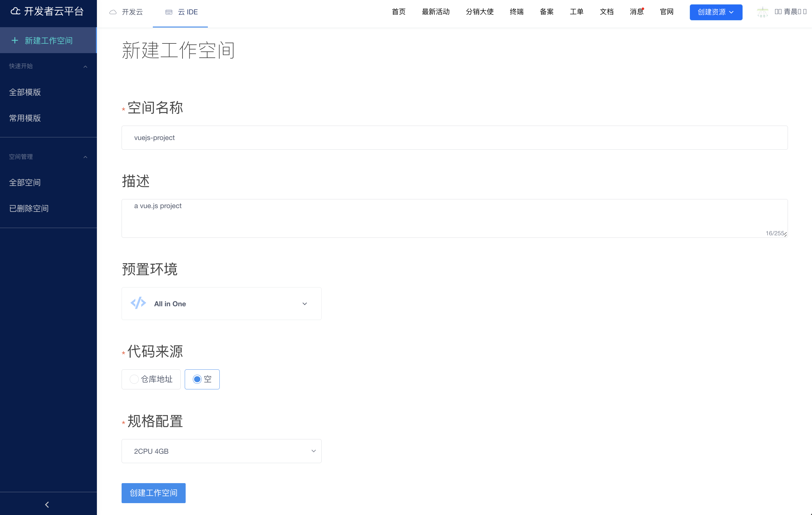Collapse the 快速开始 sidebar section

[x=85, y=67]
